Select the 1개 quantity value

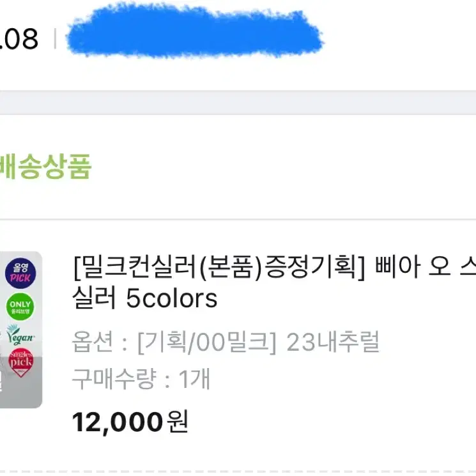tap(194, 380)
